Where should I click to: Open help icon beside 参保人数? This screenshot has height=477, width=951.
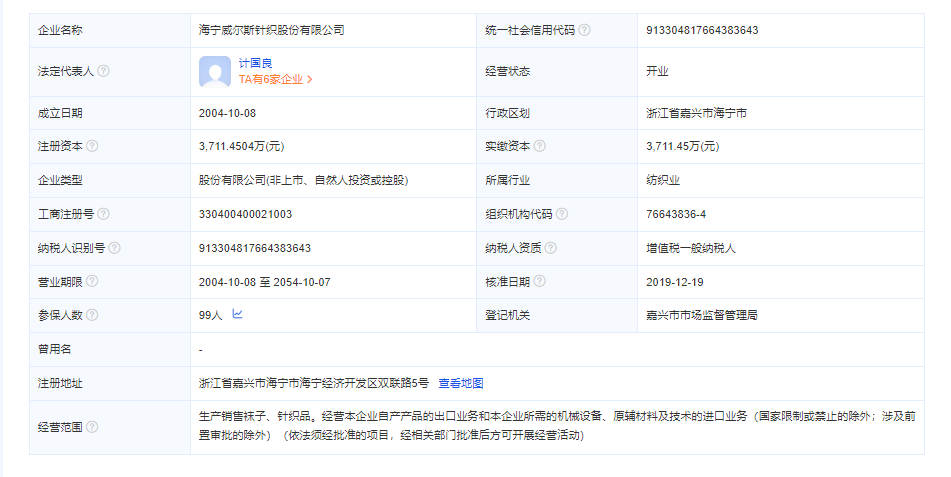tap(92, 315)
